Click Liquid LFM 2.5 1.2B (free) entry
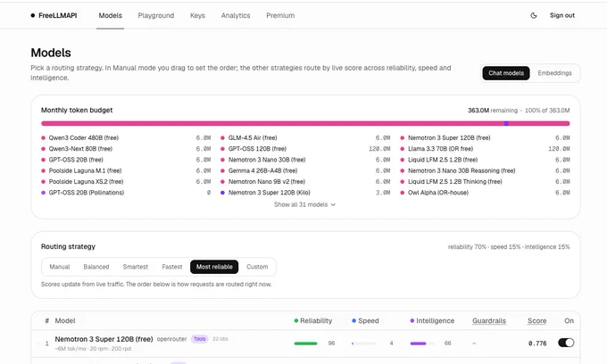Viewport: 607px width, 364px height. click(443, 160)
